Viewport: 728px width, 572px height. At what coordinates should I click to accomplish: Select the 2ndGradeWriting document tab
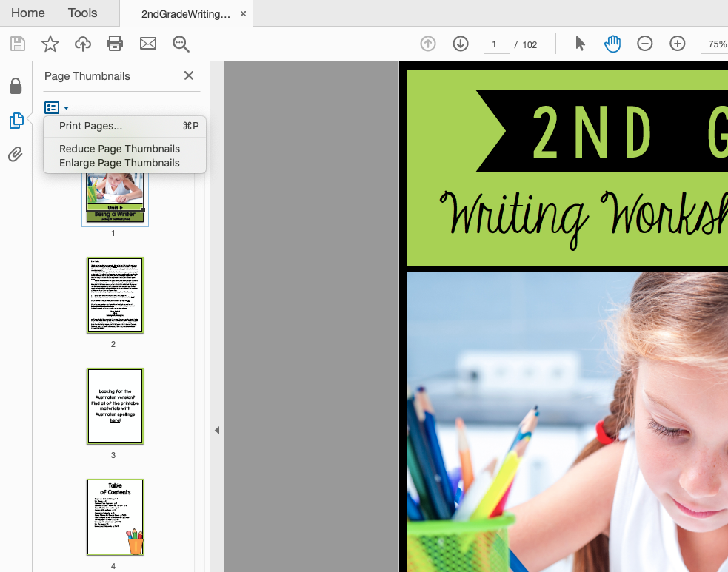coord(186,14)
